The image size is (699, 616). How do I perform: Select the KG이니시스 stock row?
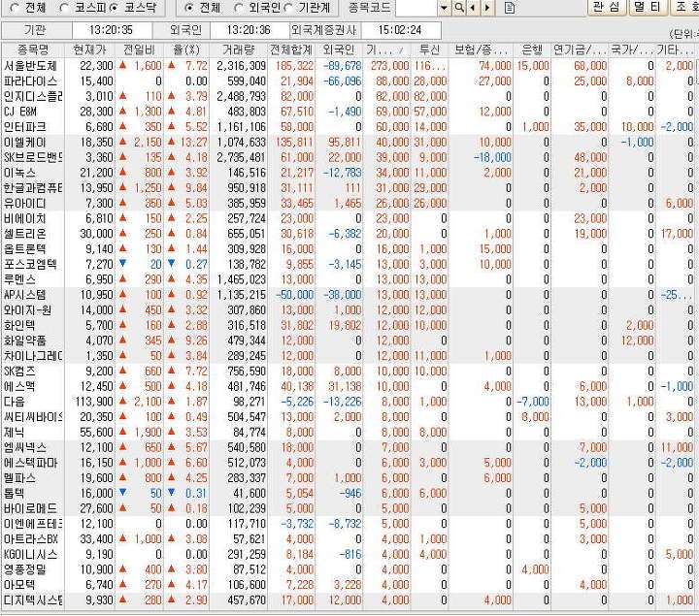click(x=349, y=554)
